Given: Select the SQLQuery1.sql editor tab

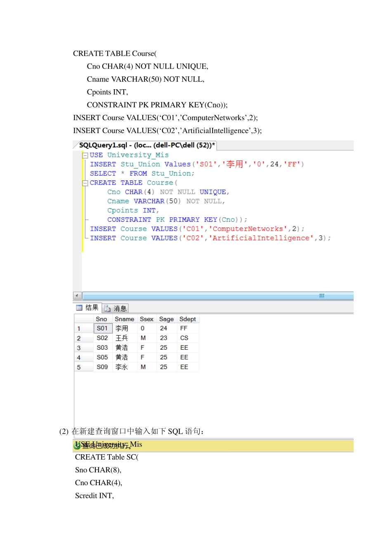Looking at the screenshot, I should [x=146, y=145].
